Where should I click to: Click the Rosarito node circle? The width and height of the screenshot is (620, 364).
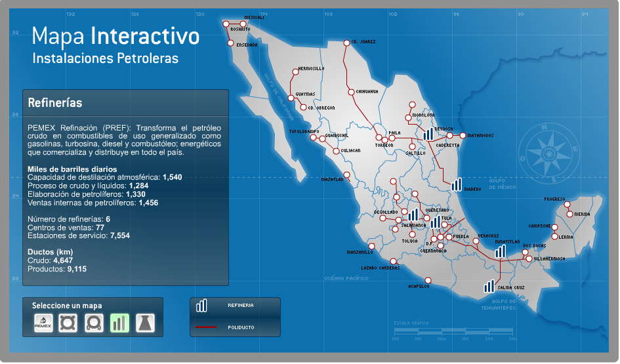[226, 24]
